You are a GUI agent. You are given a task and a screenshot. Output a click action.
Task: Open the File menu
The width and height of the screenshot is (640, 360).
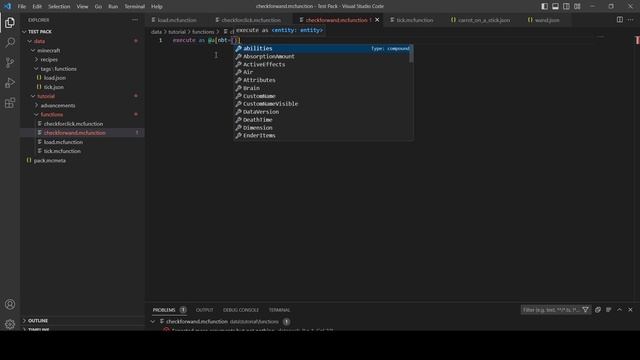click(22, 7)
